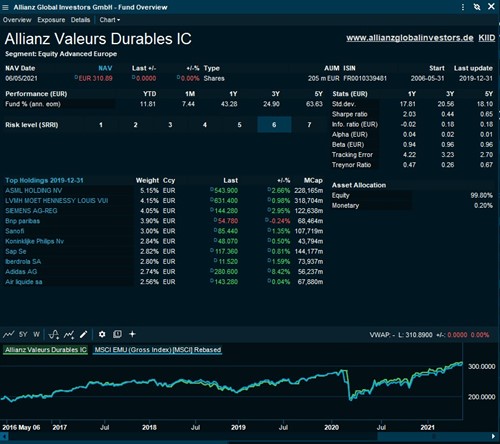This screenshot has width=500, height=444.
Task: Change the W weekly interval
Action: [x=37, y=334]
